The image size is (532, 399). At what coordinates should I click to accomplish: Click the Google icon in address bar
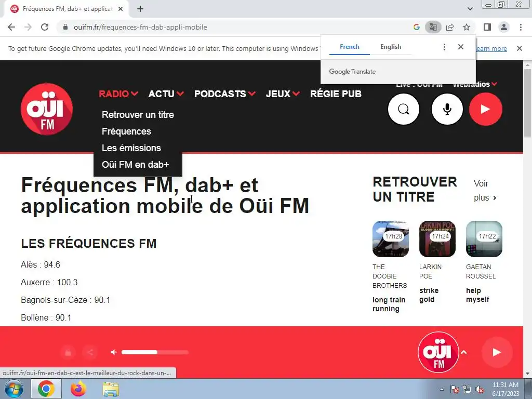click(x=416, y=27)
